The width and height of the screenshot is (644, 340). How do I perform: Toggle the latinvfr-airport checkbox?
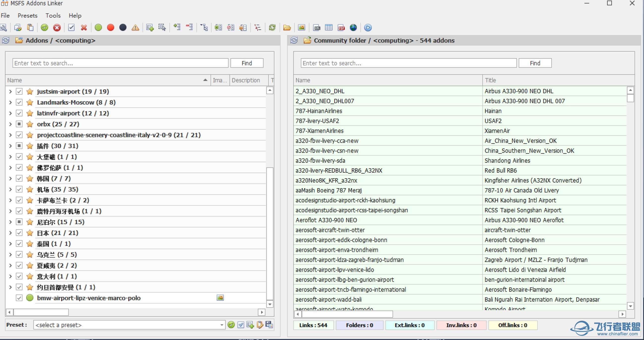pyautogui.click(x=19, y=113)
